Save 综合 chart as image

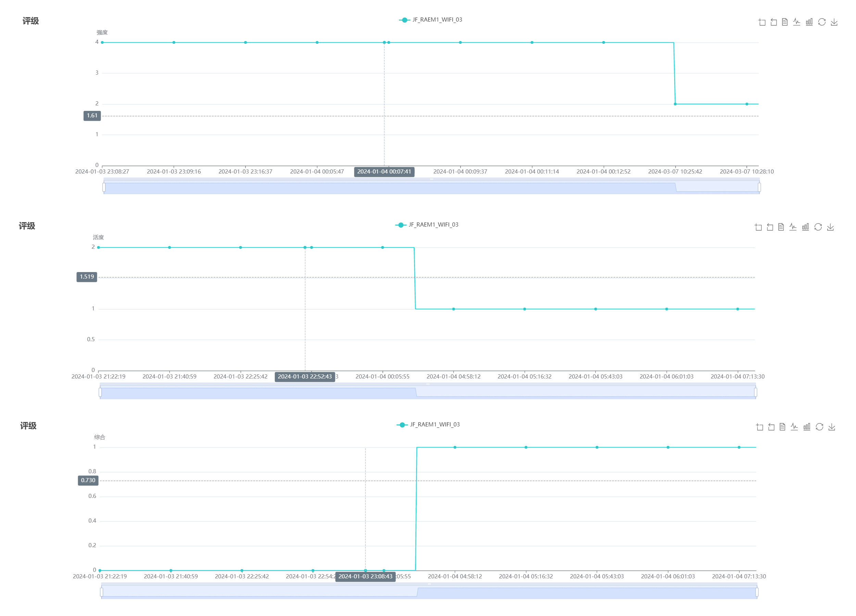(x=832, y=427)
